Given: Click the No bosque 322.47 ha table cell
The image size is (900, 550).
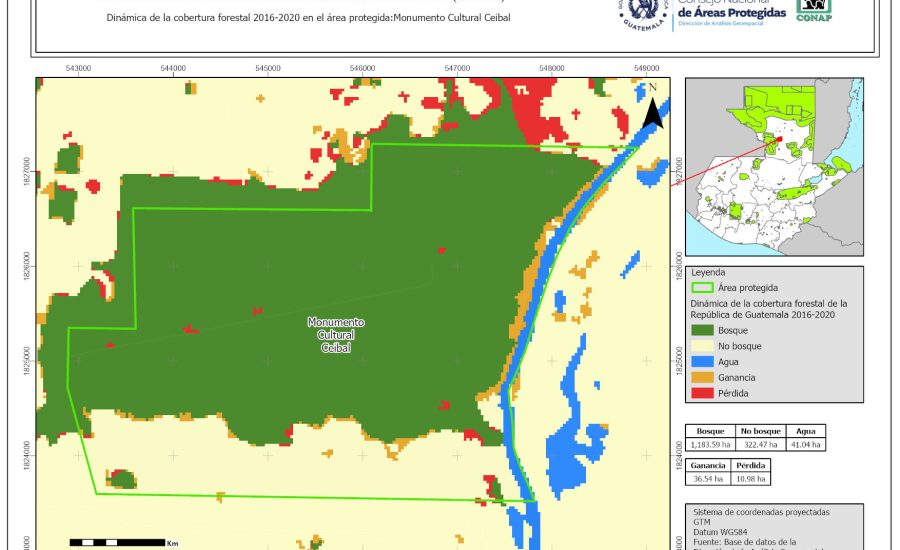Looking at the screenshot, I should coord(760,444).
